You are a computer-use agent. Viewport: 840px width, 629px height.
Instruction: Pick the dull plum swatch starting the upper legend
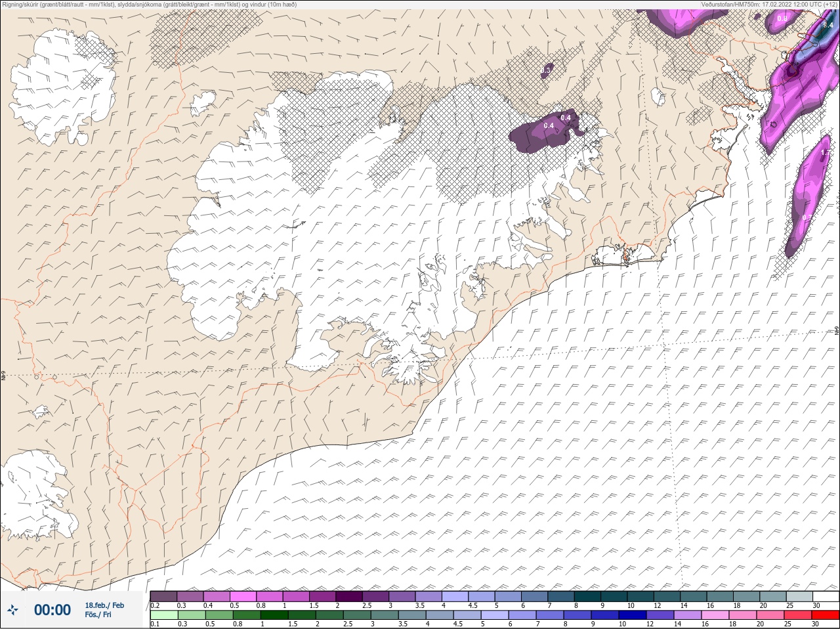point(163,596)
